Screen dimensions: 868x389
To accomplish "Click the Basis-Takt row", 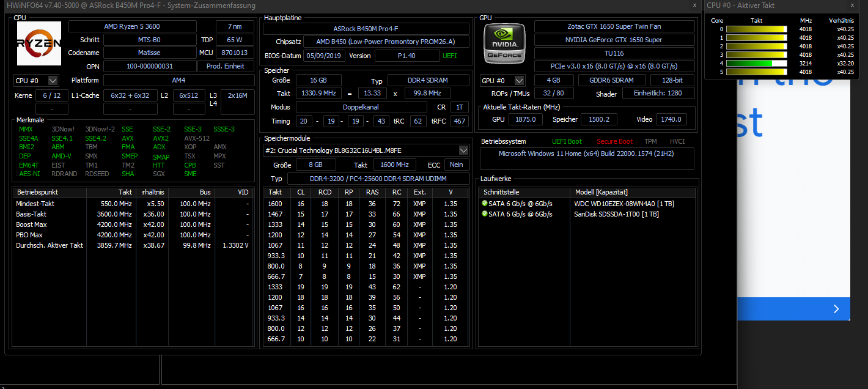I will pyautogui.click(x=133, y=214).
